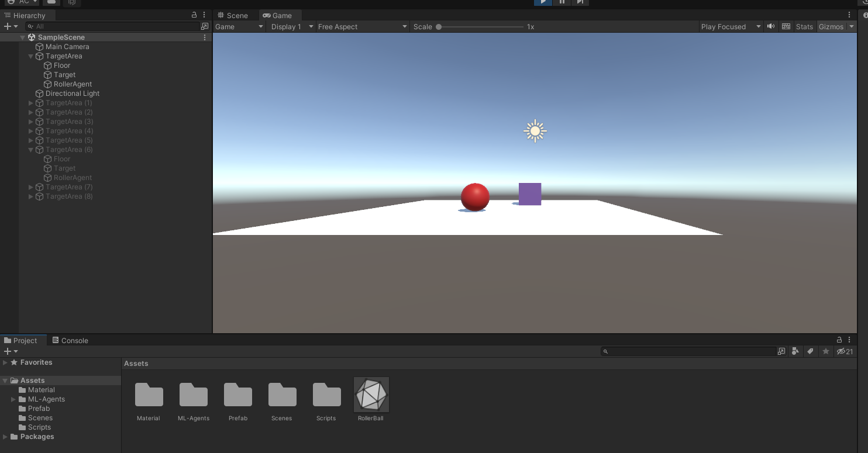This screenshot has width=868, height=453.
Task: Open the Gizmos dropdown arrow
Action: point(851,27)
